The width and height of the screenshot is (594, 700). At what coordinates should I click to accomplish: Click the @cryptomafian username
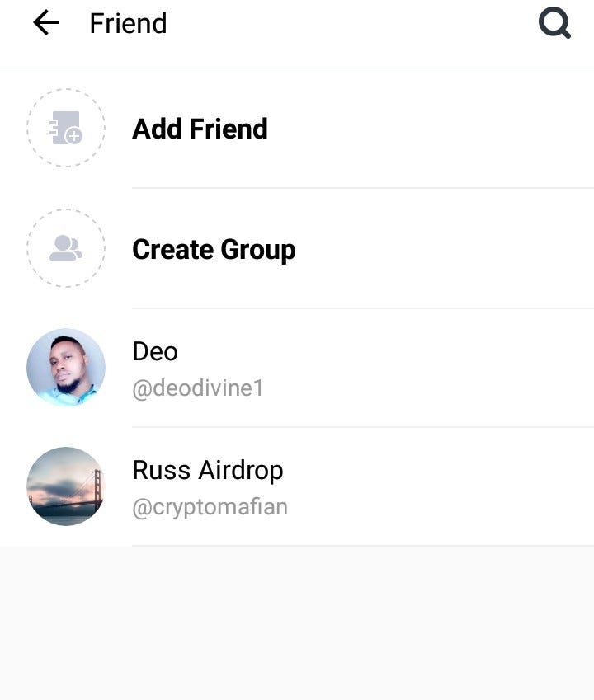[210, 508]
